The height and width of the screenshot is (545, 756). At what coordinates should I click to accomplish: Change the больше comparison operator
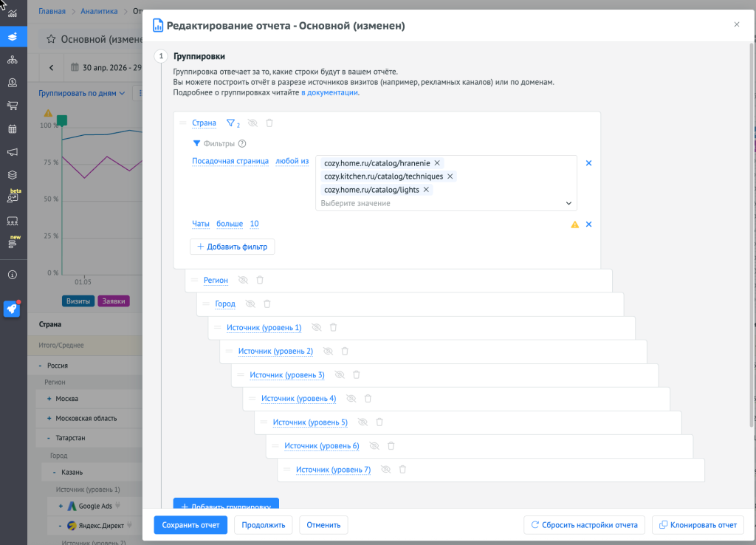(x=230, y=224)
